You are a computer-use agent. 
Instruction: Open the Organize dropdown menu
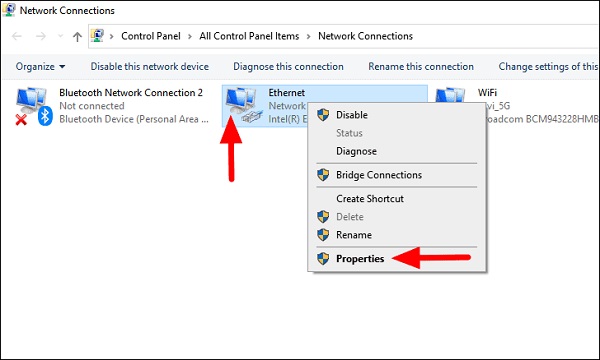[x=40, y=67]
